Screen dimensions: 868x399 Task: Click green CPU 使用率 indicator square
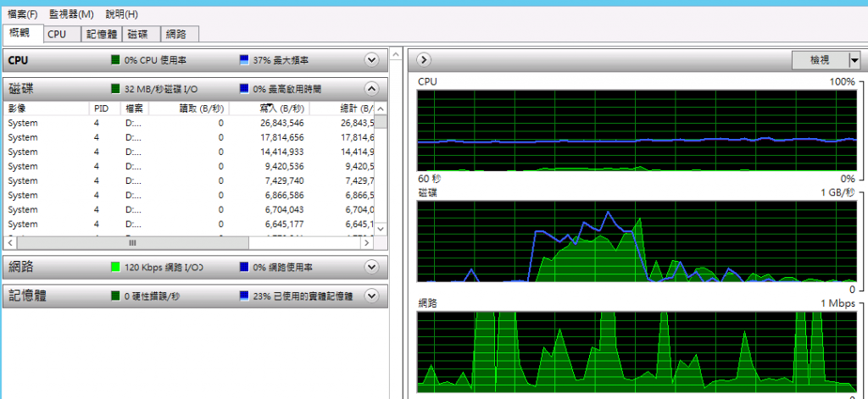(115, 60)
